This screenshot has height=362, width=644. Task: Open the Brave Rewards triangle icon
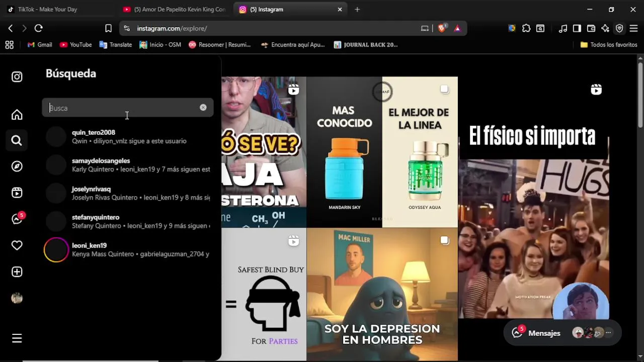(457, 28)
